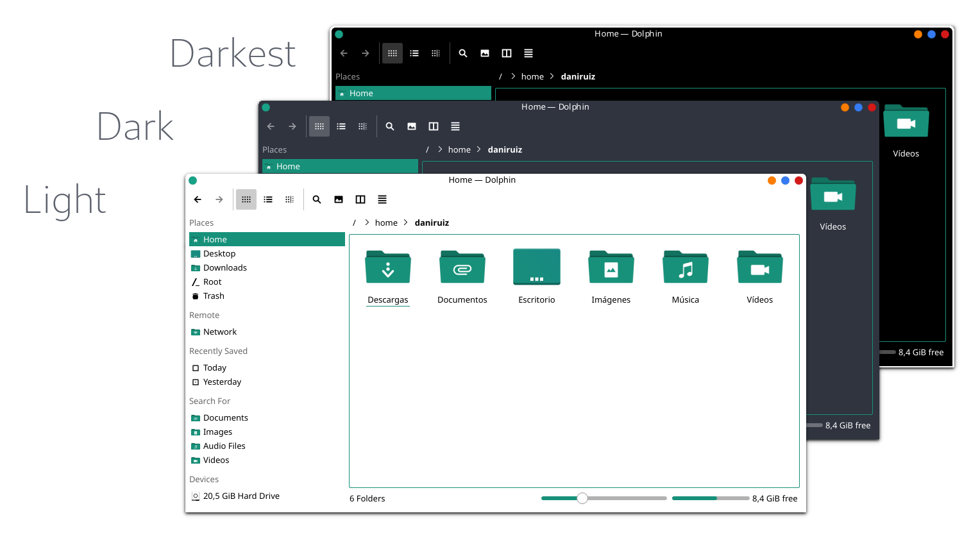Click the daniruiz breadcrumb in Light window

[x=432, y=223]
